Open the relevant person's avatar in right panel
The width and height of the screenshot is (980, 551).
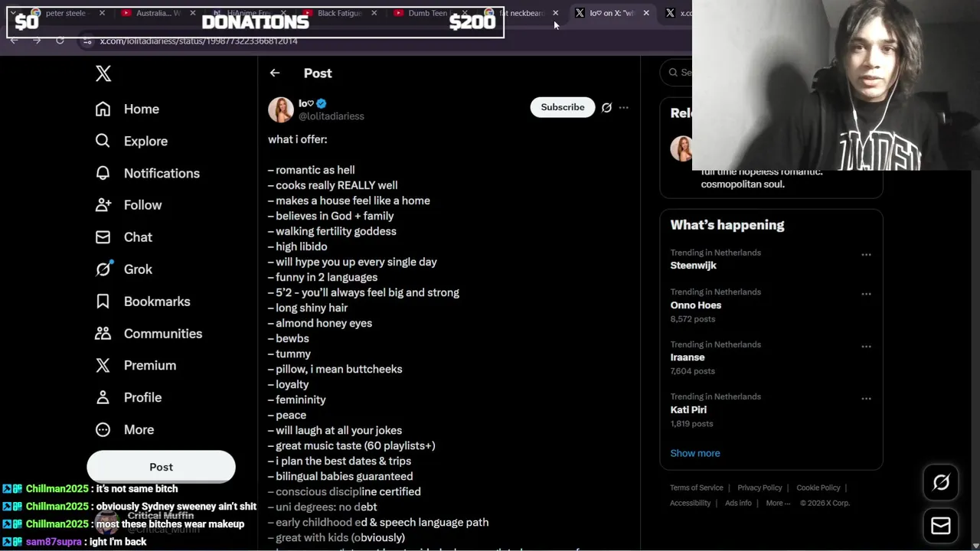[x=681, y=148]
